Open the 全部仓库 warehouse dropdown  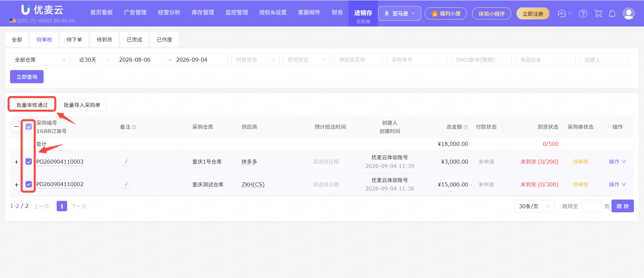pyautogui.click(x=40, y=60)
